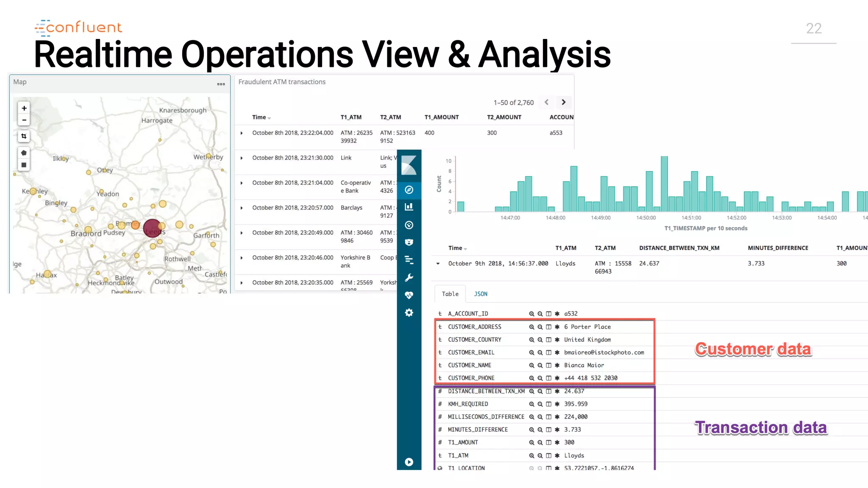Expand the 23:20:35.000 transaction row

point(242,283)
